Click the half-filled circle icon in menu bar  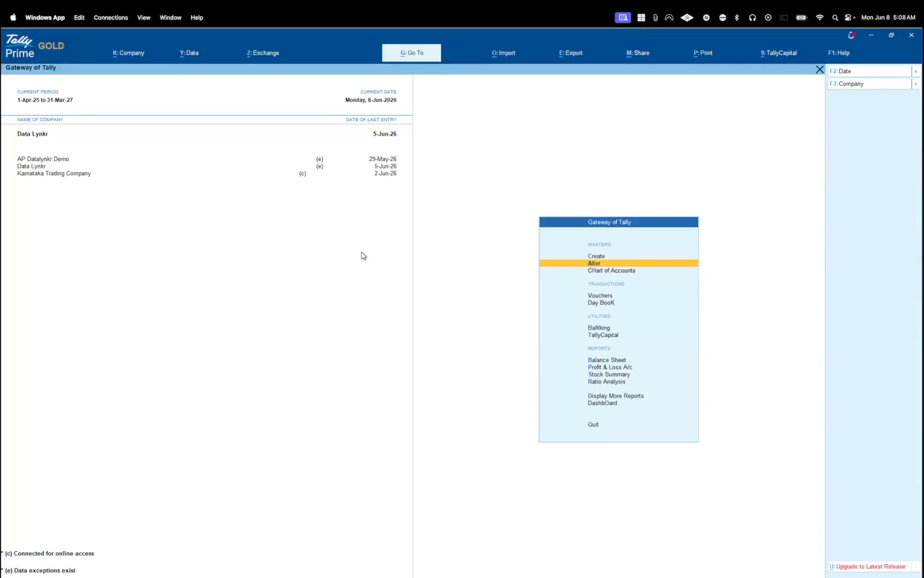(722, 17)
